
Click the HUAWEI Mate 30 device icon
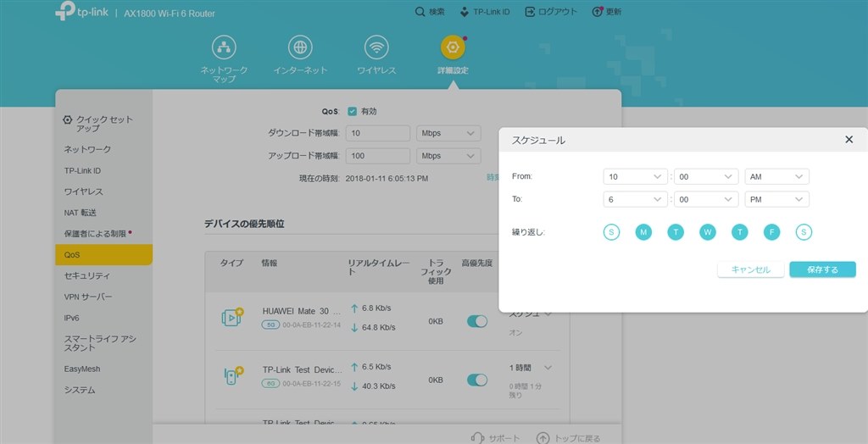pos(232,317)
